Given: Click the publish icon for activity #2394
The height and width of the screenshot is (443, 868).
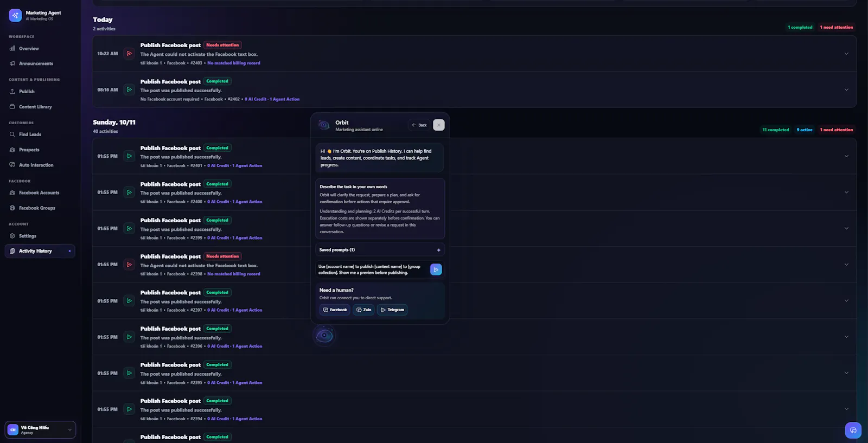Looking at the screenshot, I should (129, 409).
